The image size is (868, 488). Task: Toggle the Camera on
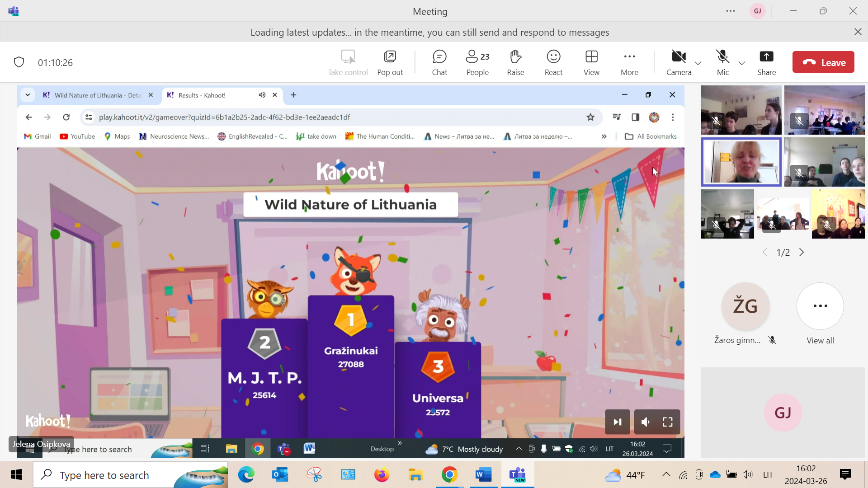click(679, 62)
